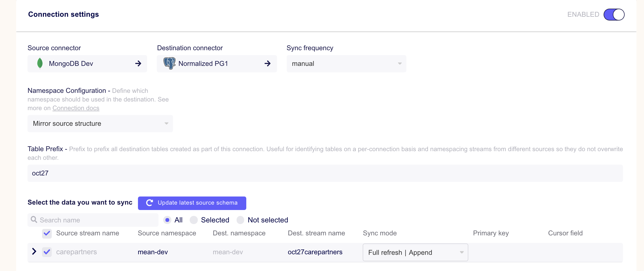The height and width of the screenshot is (271, 644).
Task: Open Normalized PG1 via its arrow icon
Action: (268, 64)
